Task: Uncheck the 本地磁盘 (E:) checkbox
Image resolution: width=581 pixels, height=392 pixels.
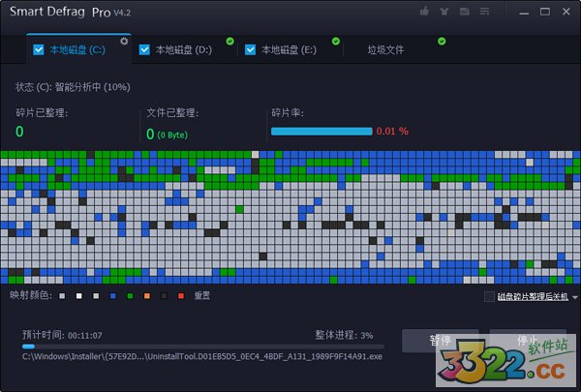Action: (x=250, y=49)
